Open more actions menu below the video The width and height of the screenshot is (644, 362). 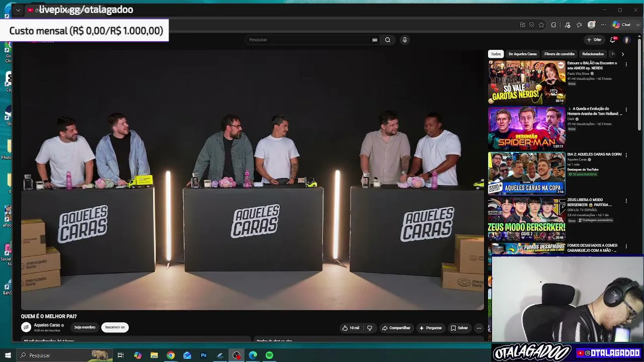pyautogui.click(x=479, y=328)
